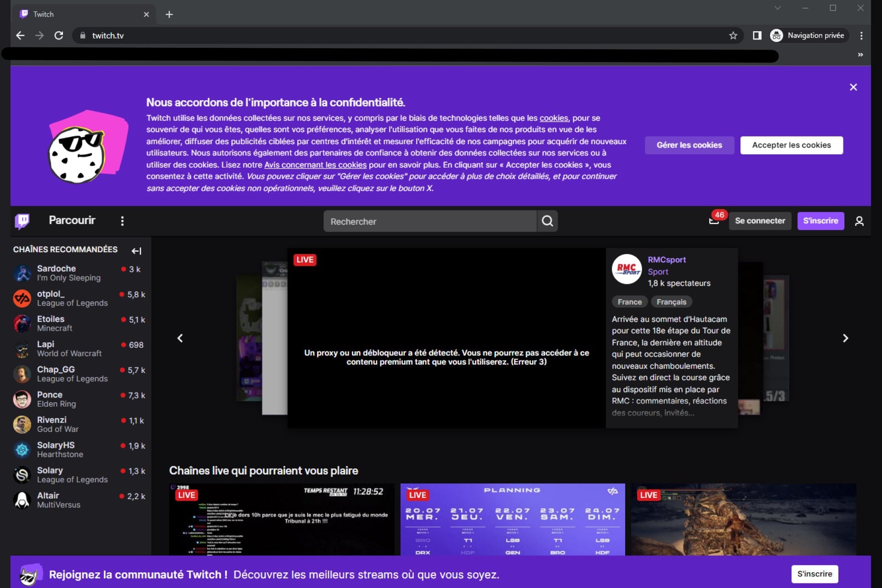Click the search magnifier icon
This screenshot has height=588, width=882.
point(548,221)
